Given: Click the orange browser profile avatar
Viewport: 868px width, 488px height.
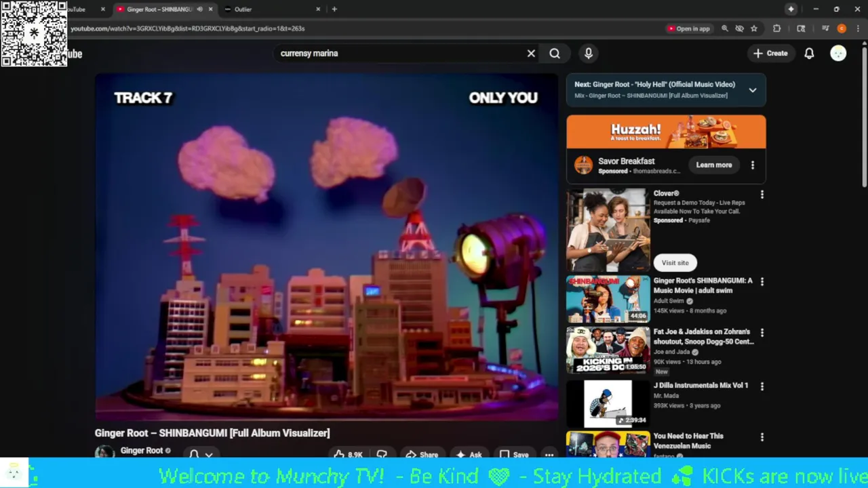Looking at the screenshot, I should pyautogui.click(x=842, y=28).
